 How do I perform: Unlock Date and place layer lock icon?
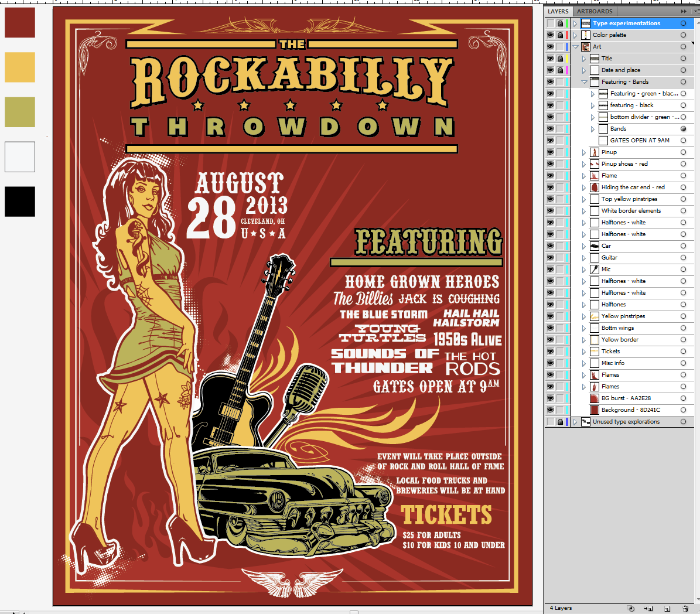click(x=560, y=70)
